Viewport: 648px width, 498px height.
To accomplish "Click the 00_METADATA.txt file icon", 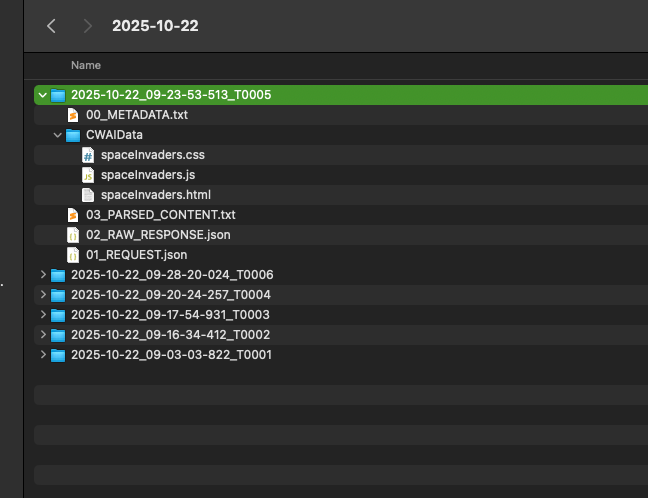I will point(73,115).
